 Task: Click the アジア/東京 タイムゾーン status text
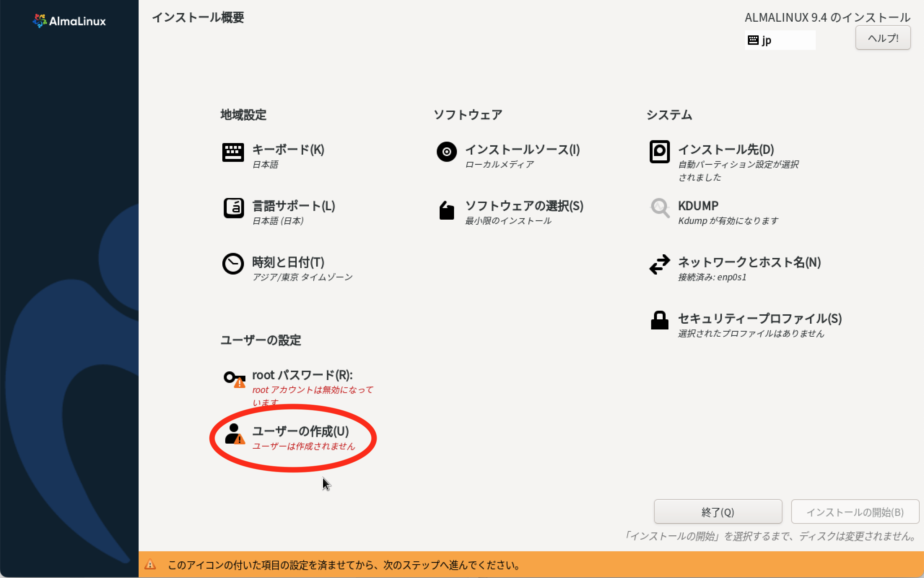302,277
